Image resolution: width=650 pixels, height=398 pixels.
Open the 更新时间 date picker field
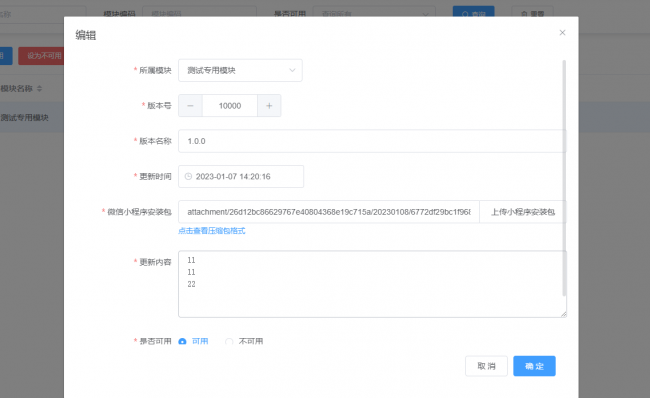pyautogui.click(x=241, y=177)
